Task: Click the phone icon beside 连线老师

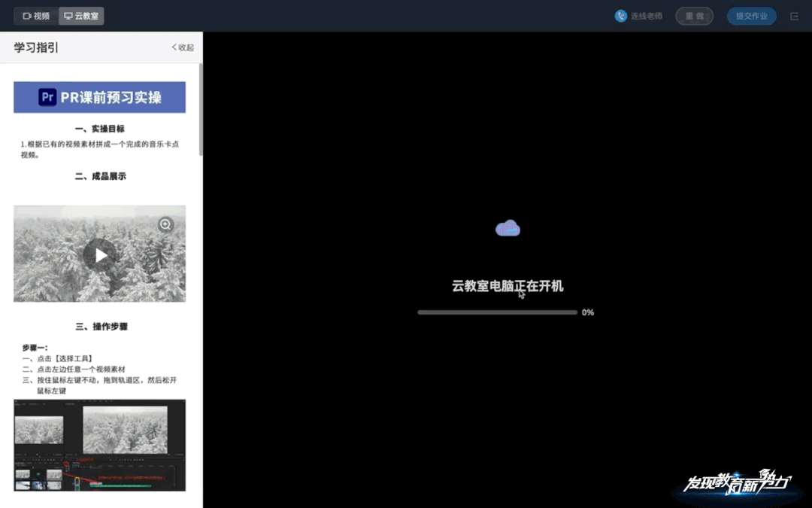Action: pyautogui.click(x=620, y=16)
